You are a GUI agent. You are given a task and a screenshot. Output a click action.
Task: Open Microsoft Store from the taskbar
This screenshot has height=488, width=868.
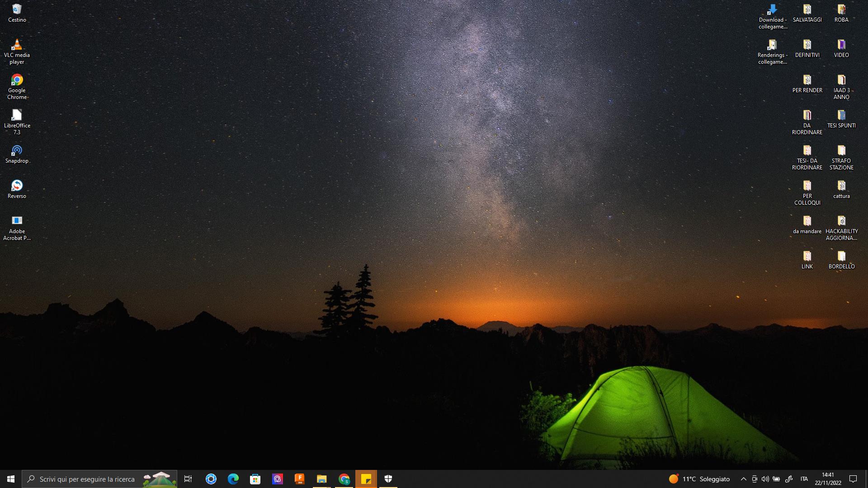coord(255,479)
